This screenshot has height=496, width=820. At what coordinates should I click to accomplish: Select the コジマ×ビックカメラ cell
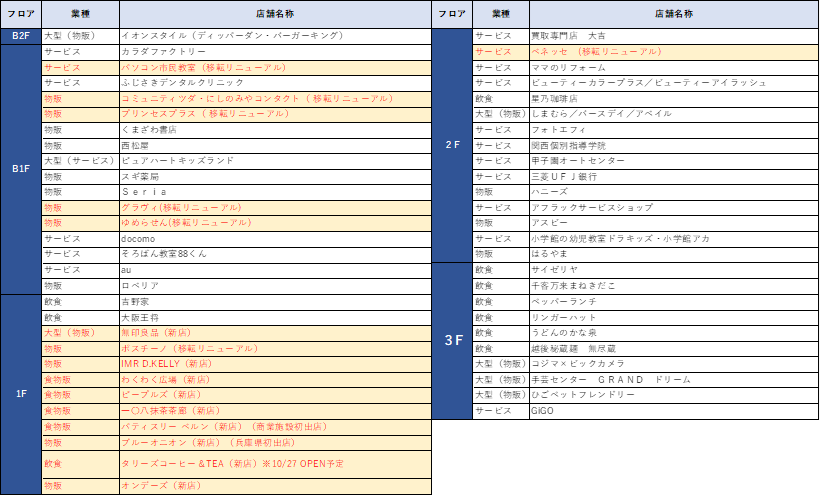(x=674, y=364)
